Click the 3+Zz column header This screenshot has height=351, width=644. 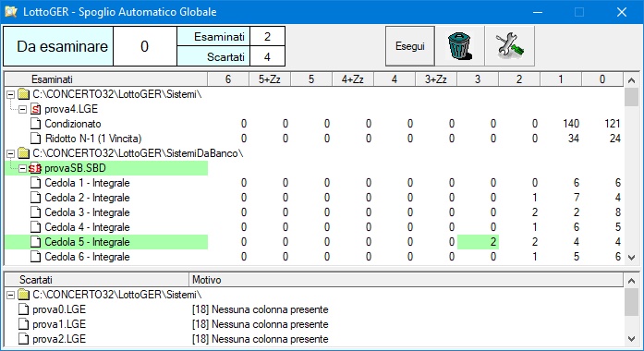pyautogui.click(x=436, y=79)
